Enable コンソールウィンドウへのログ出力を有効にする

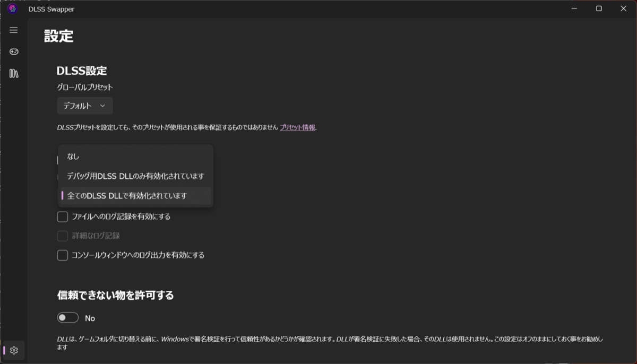pyautogui.click(x=62, y=255)
